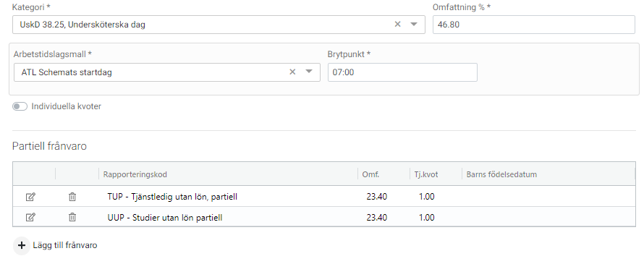Click the Barns födelsedatum column header
This screenshot has height=264, width=644.
pyautogui.click(x=501, y=174)
